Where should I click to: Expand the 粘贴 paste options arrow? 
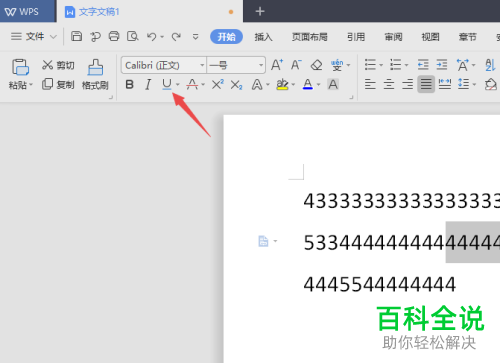pos(31,85)
